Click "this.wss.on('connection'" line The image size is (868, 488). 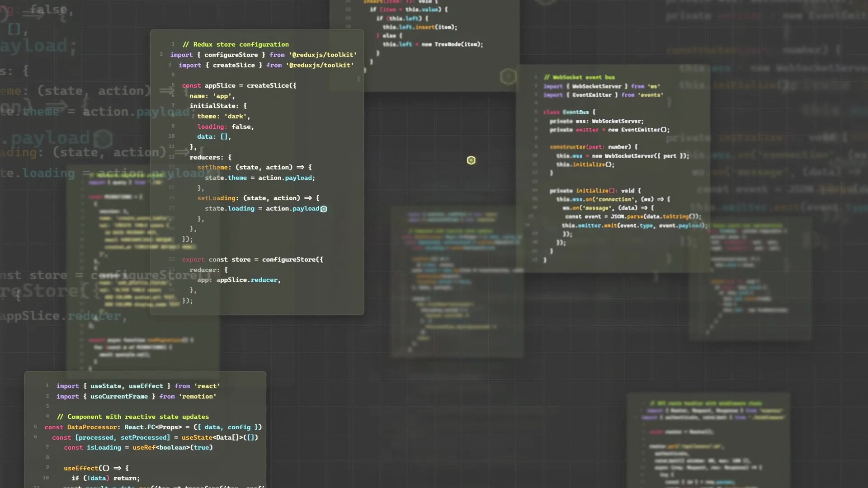click(x=613, y=199)
